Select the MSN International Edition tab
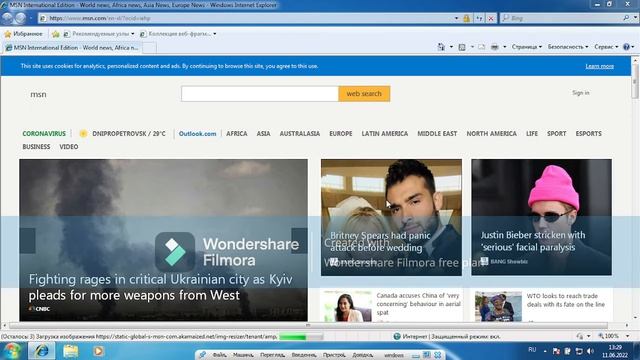The width and height of the screenshot is (640, 360). (x=72, y=48)
